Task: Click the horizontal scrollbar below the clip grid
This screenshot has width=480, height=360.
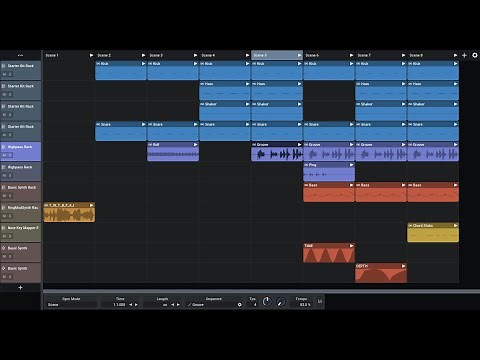Action: click(261, 291)
